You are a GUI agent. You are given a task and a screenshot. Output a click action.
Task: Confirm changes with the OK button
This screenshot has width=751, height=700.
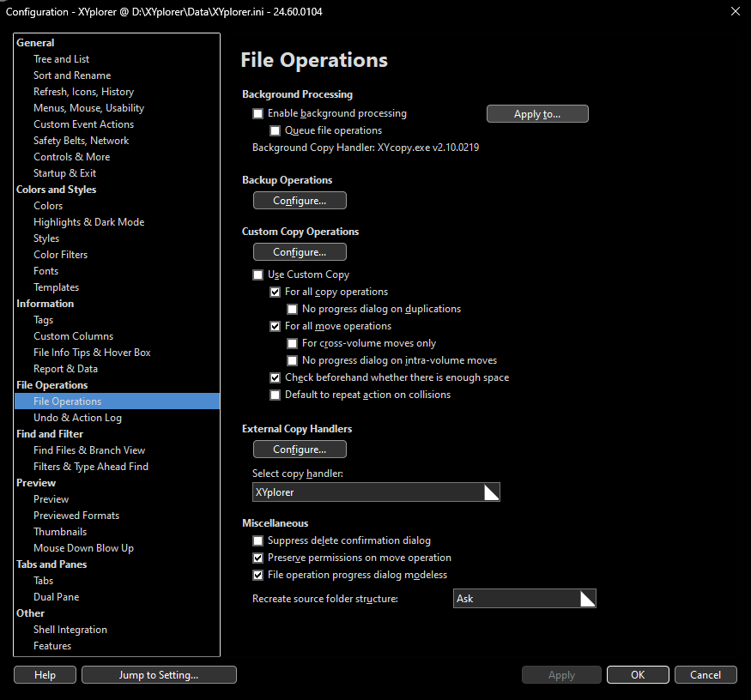click(638, 674)
